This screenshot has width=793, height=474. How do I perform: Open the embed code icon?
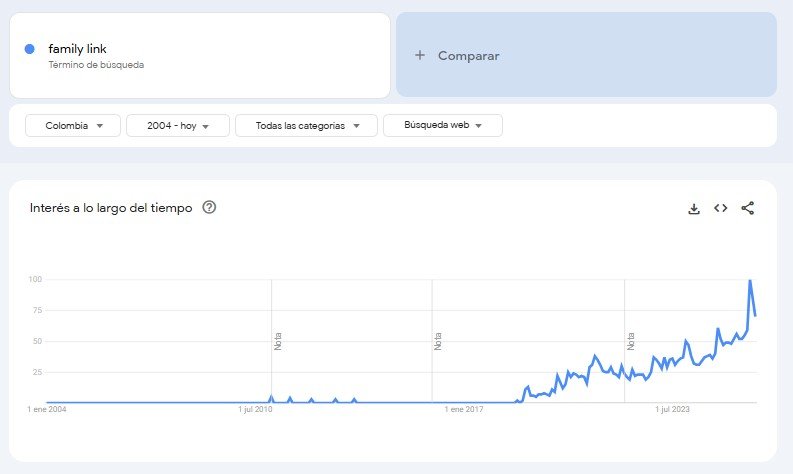[720, 208]
